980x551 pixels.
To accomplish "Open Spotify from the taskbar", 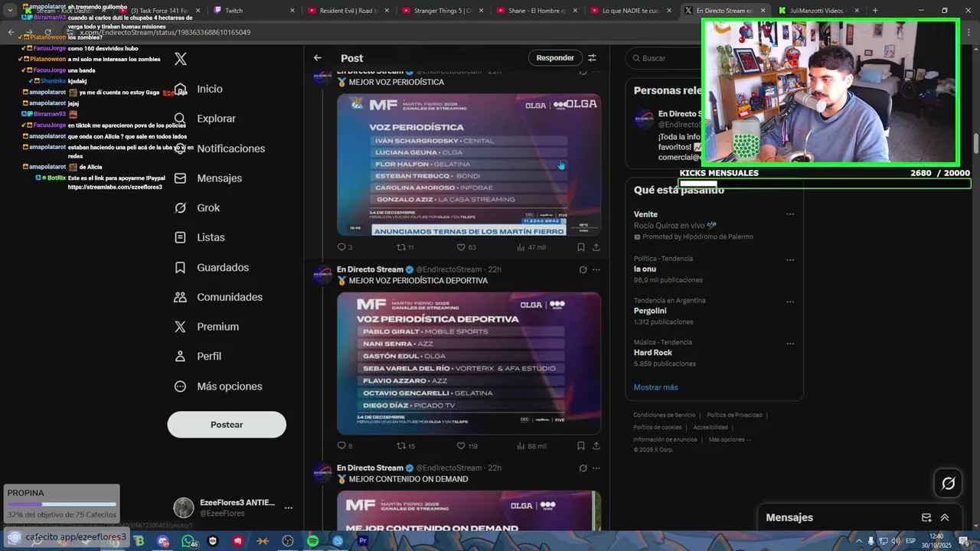I will [312, 541].
